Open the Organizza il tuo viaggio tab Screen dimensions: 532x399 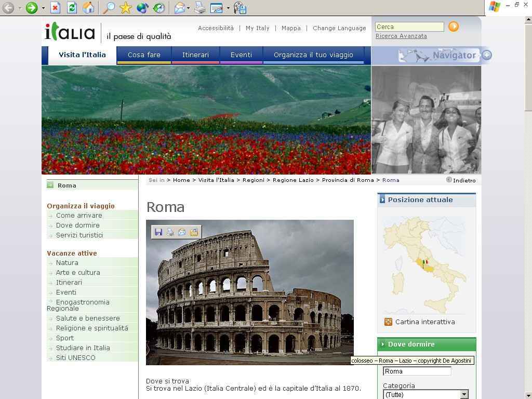pyautogui.click(x=313, y=55)
